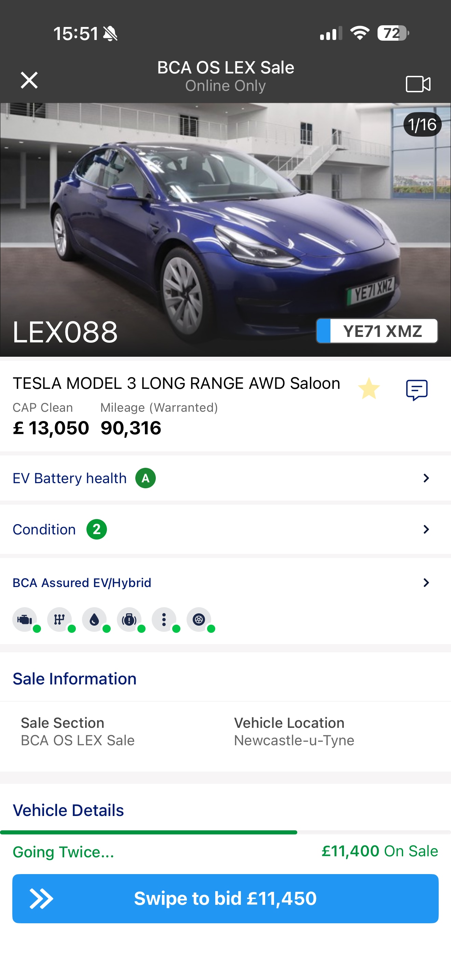Image resolution: width=451 pixels, height=980 pixels.
Task: Close the BCA OS LEX Sale screen
Action: (29, 80)
